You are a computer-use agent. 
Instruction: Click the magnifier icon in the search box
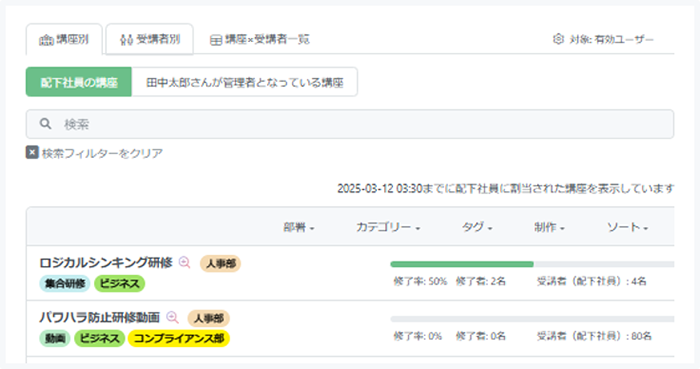pyautogui.click(x=46, y=124)
